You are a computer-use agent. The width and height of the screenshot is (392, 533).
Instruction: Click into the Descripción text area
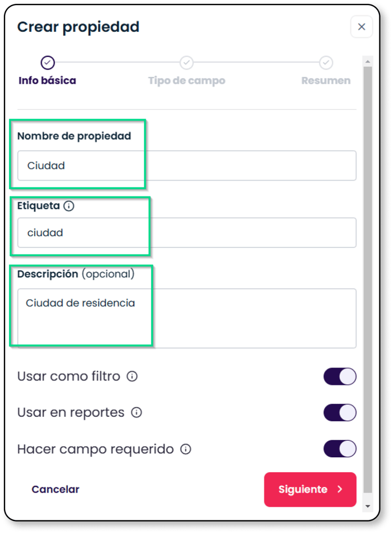tap(187, 318)
